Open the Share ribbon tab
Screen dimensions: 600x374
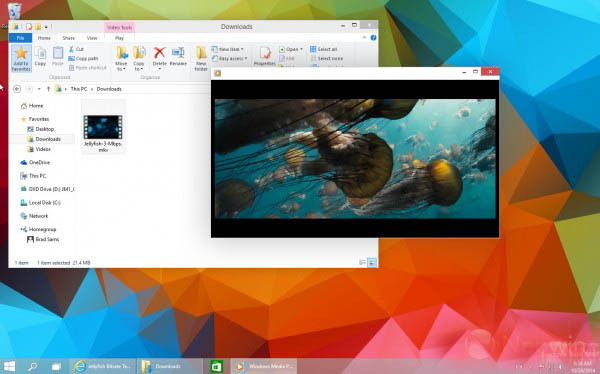(68, 38)
